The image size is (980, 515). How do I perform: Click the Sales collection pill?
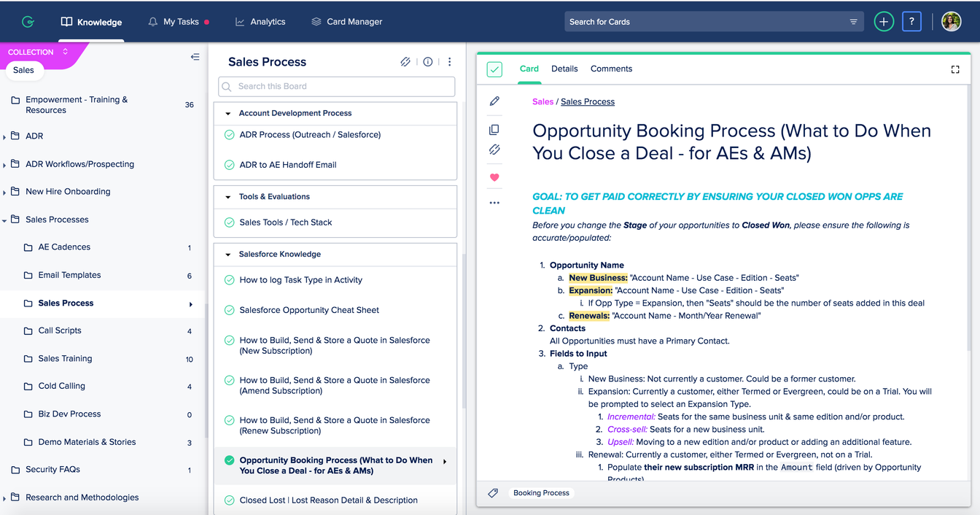(23, 70)
